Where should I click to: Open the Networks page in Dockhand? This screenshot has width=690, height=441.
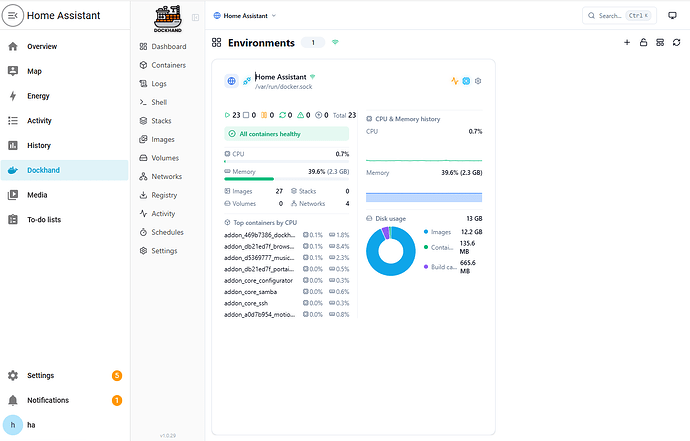tap(161, 176)
